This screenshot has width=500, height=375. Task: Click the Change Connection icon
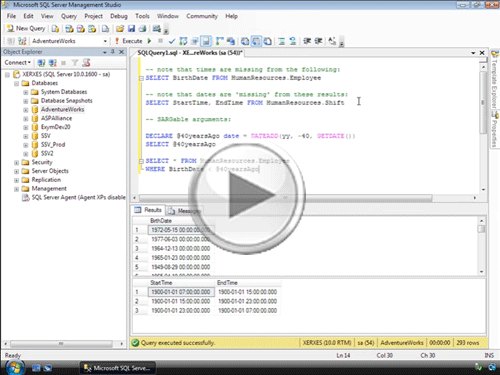22,41
